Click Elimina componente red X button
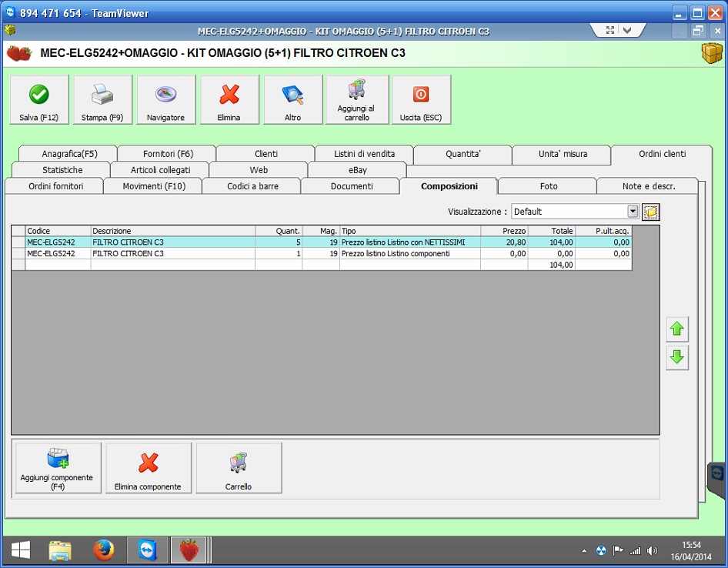The width and height of the screenshot is (728, 568). tap(148, 468)
